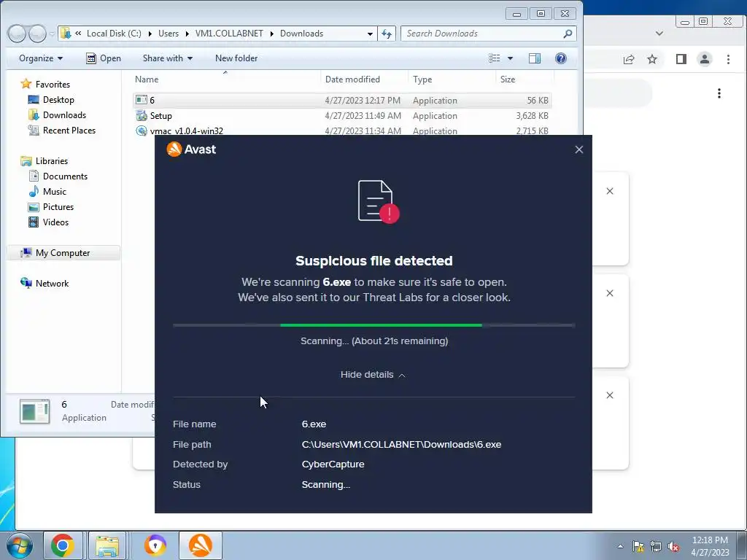747x560 pixels.
Task: Click muted volume icon in tray
Action: 673,546
